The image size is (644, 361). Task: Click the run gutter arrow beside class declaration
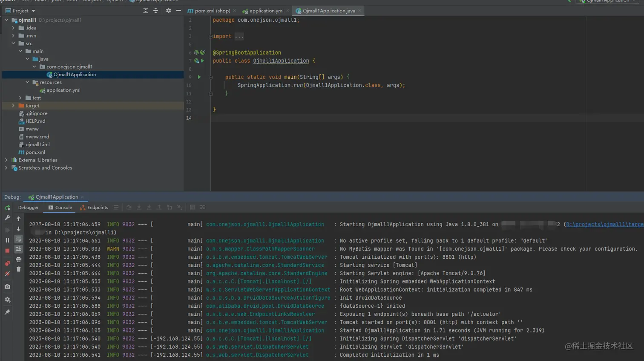click(x=203, y=61)
